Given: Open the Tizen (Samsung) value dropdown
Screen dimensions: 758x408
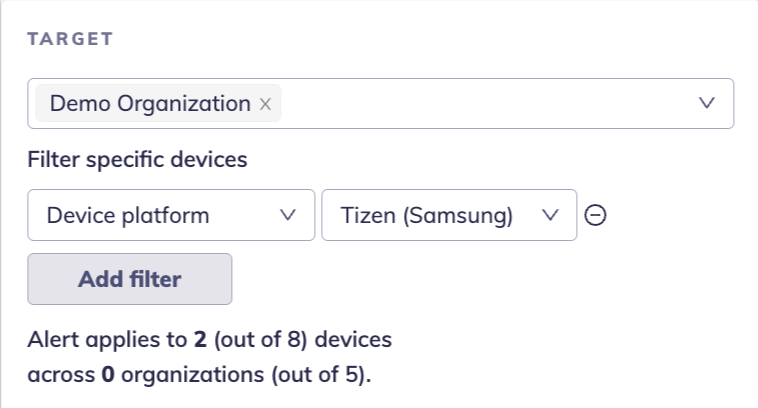Looking at the screenshot, I should [448, 215].
